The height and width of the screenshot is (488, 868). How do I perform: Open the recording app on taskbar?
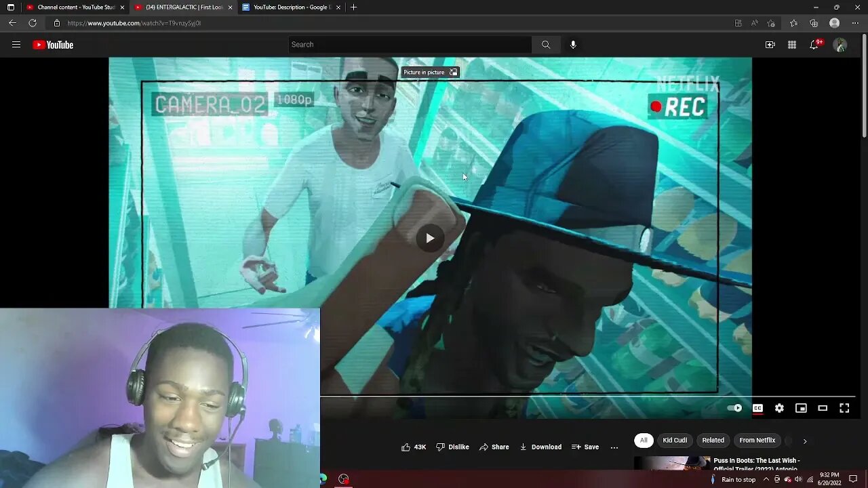click(x=344, y=479)
